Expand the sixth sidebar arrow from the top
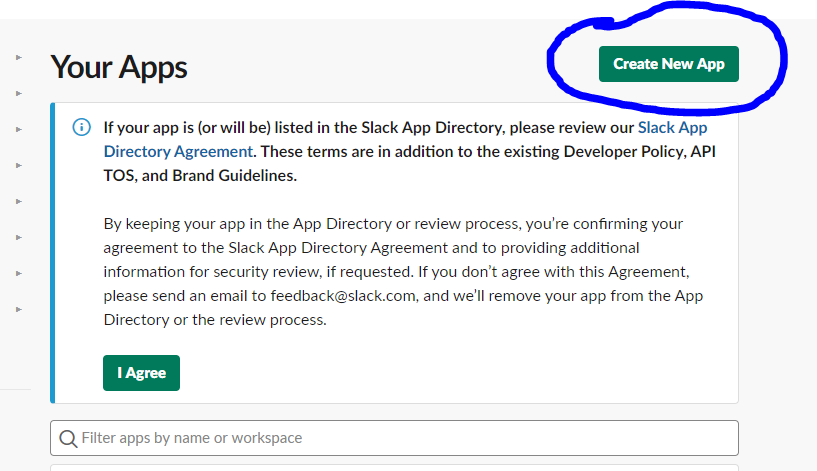 click(x=19, y=237)
